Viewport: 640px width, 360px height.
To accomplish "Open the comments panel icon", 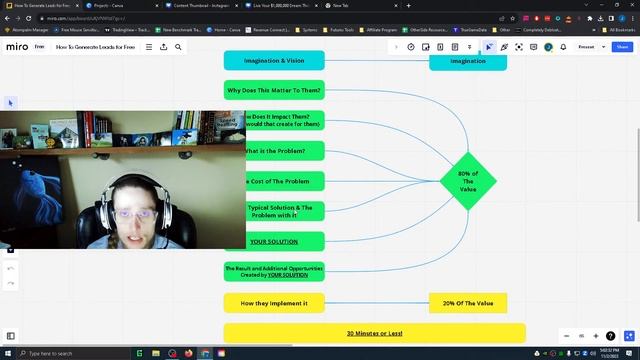I will (533, 47).
